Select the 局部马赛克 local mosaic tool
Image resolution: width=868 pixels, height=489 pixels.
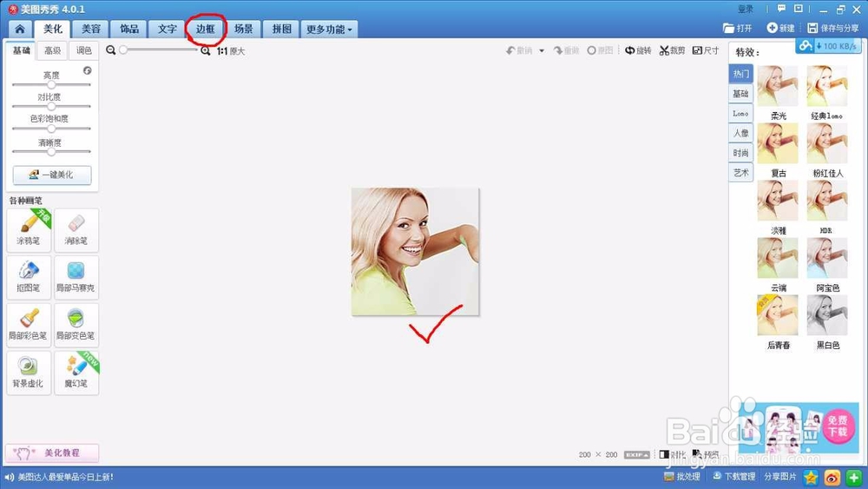[76, 277]
